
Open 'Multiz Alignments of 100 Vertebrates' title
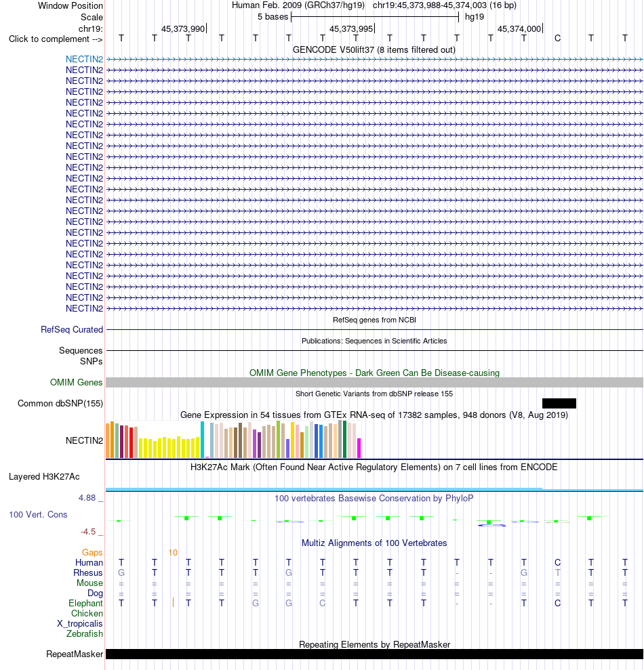(374, 543)
